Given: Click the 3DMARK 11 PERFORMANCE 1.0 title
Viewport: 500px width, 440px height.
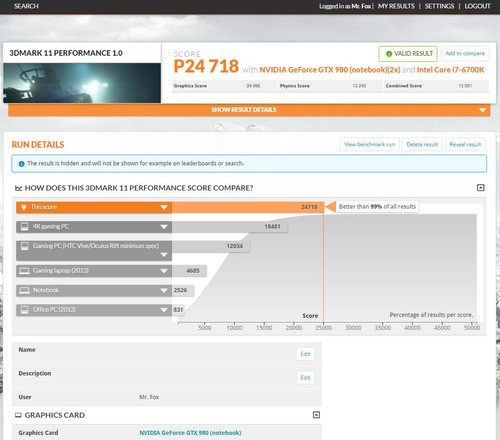Looking at the screenshot, I should pyautogui.click(x=66, y=53).
